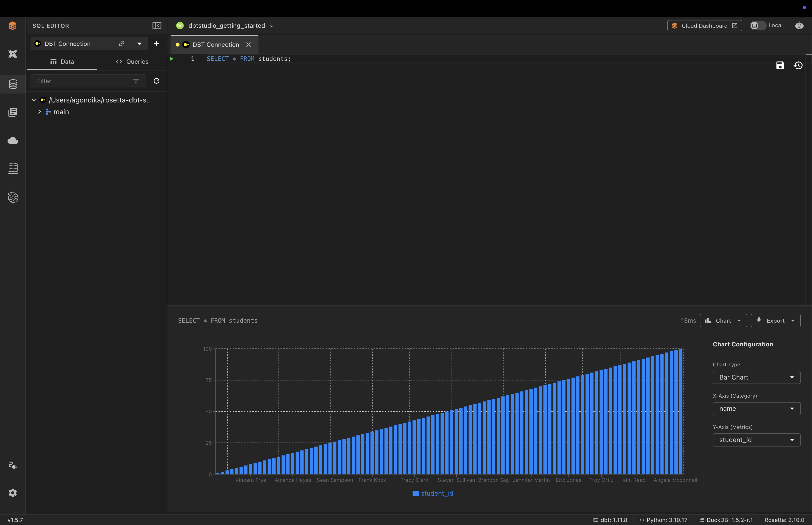Image resolution: width=812 pixels, height=525 pixels.
Task: Open the Export dropdown
Action: (x=775, y=321)
